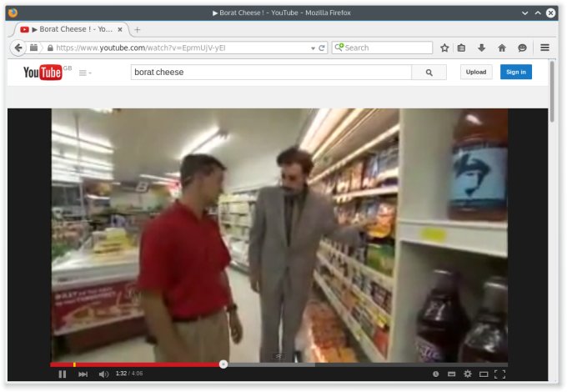Click the video frame
Screen dimensions: 567x392
pyautogui.click(x=279, y=235)
